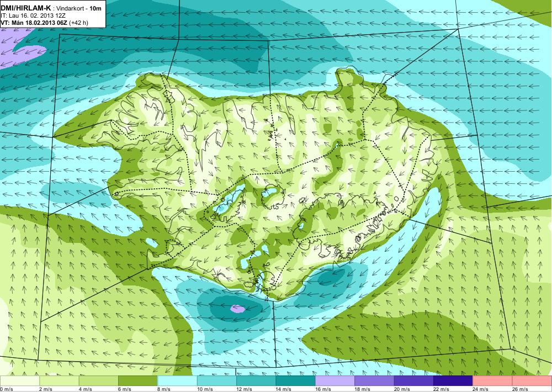Viewport: 552px width, 392px height.
Task: Select the '16 m/s' legend label
Action: [323, 389]
